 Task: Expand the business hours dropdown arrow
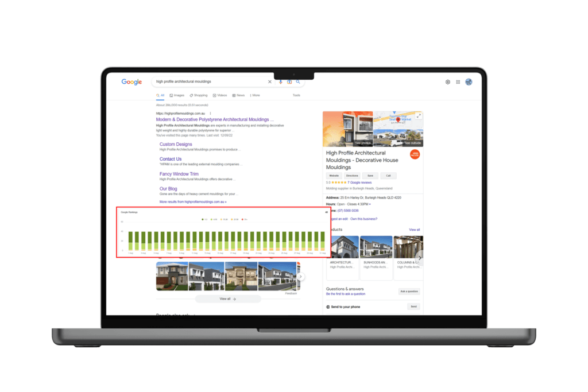tap(370, 205)
